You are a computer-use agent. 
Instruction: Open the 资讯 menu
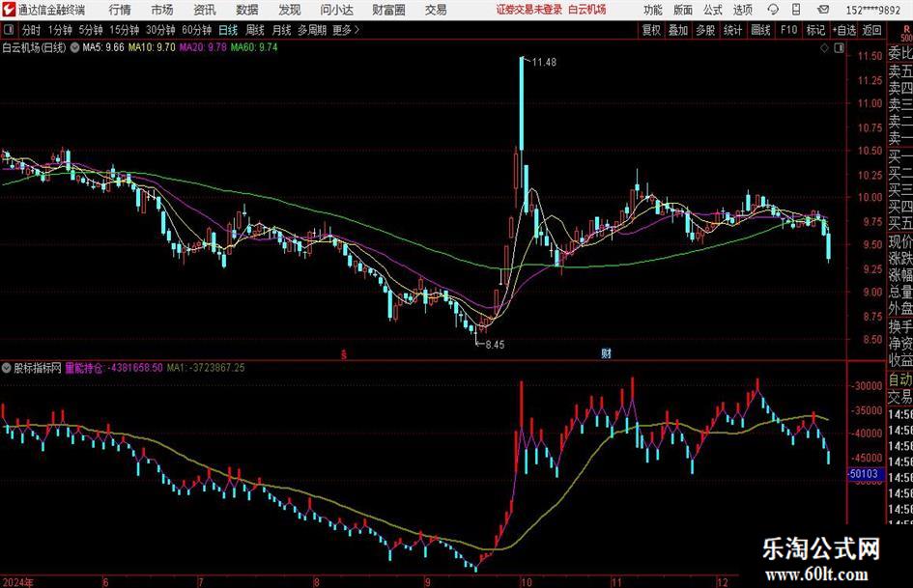click(205, 10)
